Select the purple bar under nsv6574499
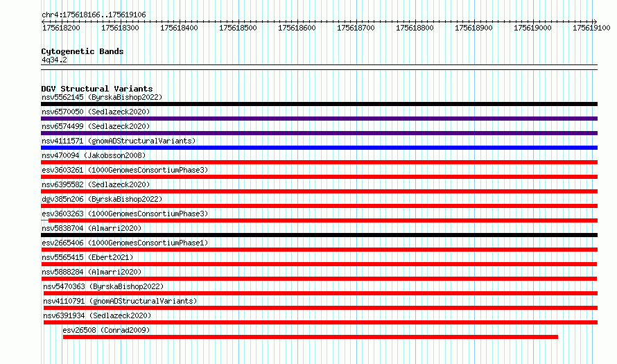 pyautogui.click(x=319, y=133)
